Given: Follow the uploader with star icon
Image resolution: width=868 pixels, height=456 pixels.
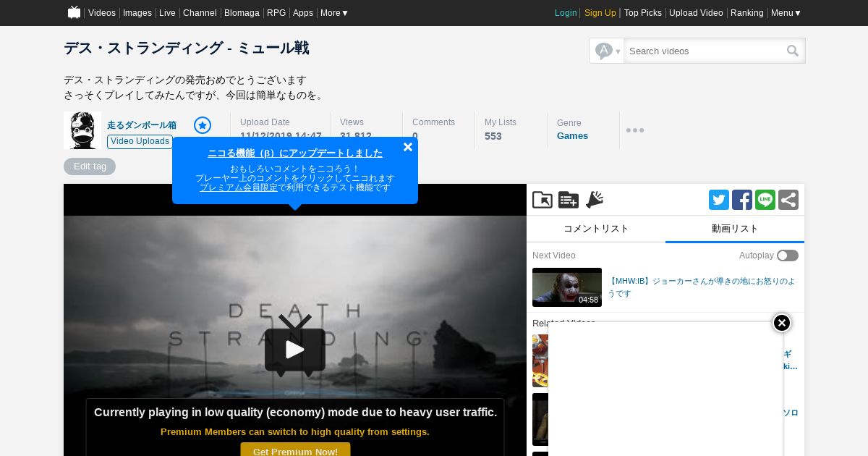Looking at the screenshot, I should tap(203, 125).
